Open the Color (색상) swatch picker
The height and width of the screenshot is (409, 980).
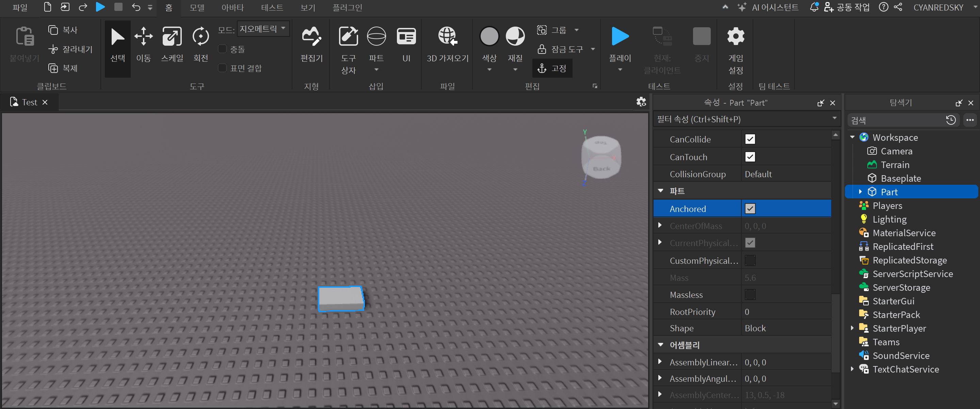pyautogui.click(x=489, y=36)
